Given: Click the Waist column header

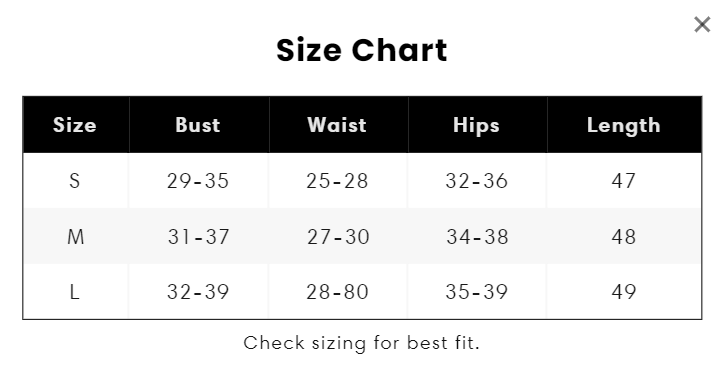Looking at the screenshot, I should (x=337, y=125).
